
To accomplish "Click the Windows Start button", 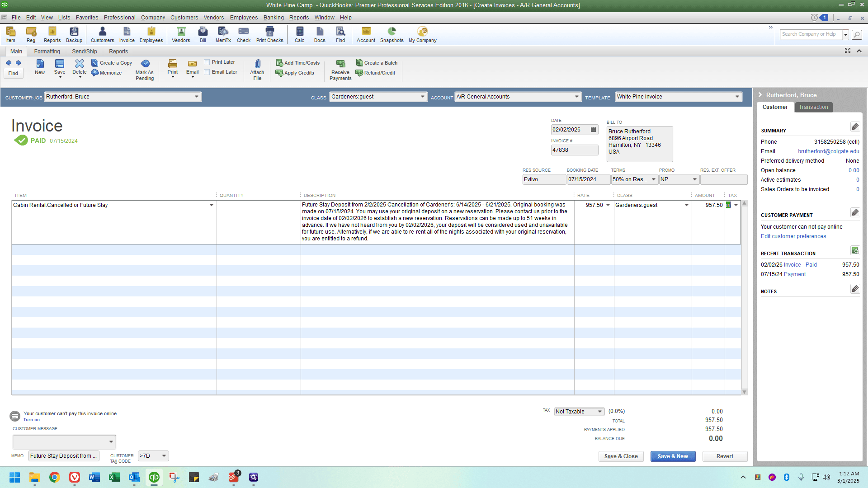I will pos(15,477).
